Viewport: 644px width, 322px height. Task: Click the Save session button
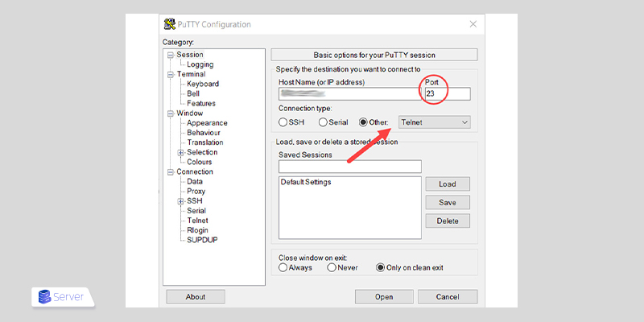448,203
